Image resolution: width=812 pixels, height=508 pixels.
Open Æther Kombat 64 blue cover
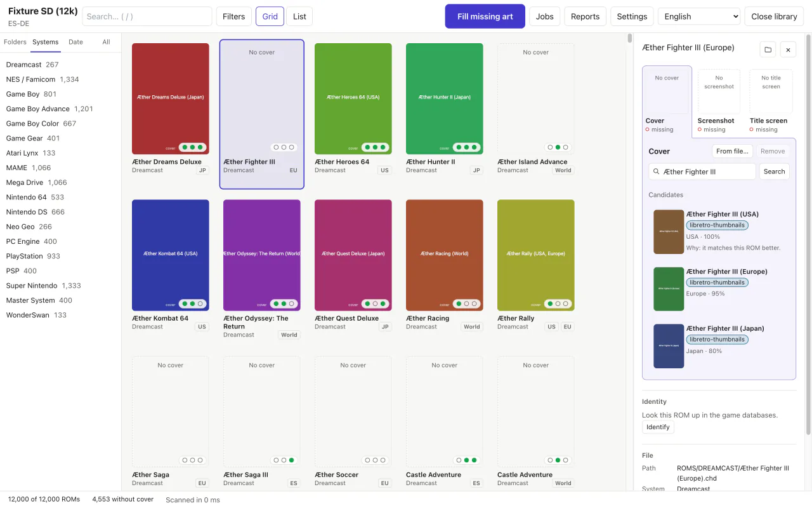pyautogui.click(x=171, y=255)
